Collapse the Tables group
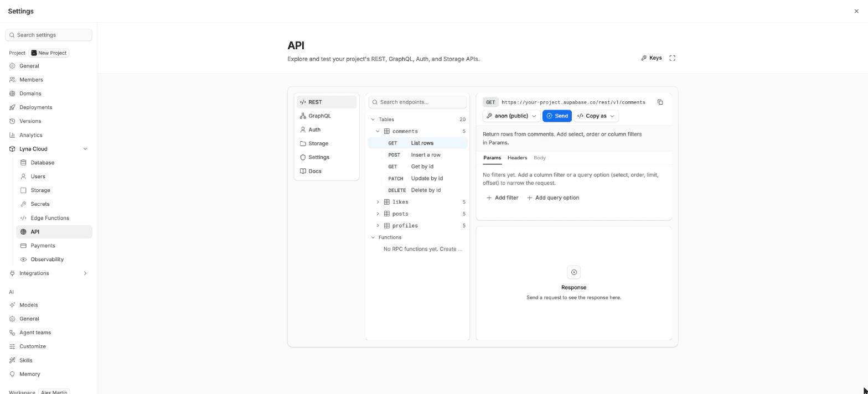This screenshot has width=868, height=394. pos(373,120)
